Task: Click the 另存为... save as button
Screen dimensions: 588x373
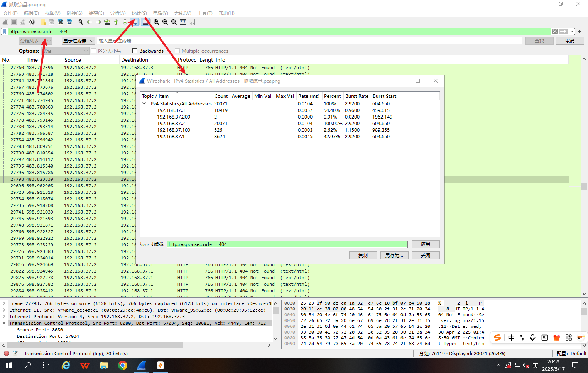Action: (x=394, y=255)
